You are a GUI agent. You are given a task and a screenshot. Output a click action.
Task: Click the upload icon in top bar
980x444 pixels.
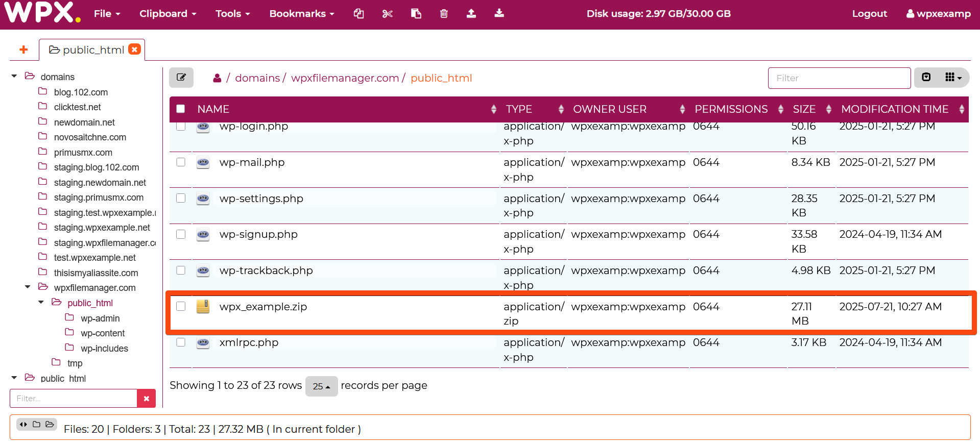click(471, 14)
